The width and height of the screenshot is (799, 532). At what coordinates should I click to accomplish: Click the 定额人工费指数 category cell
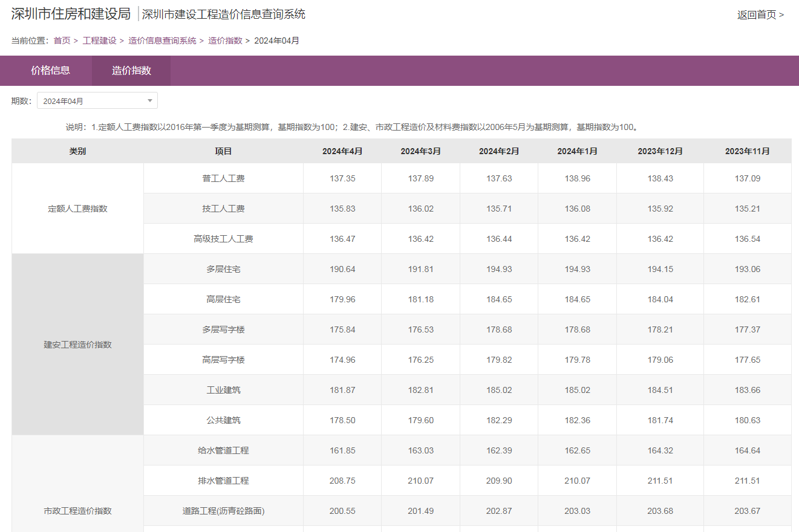[77, 209]
